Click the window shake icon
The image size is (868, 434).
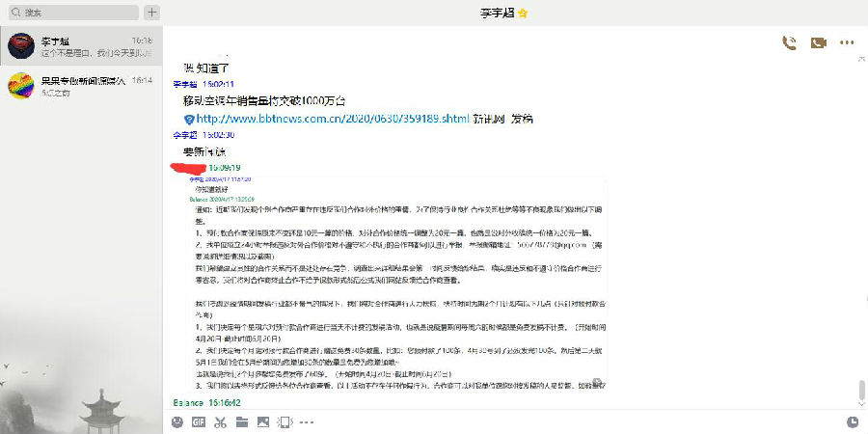click(284, 421)
